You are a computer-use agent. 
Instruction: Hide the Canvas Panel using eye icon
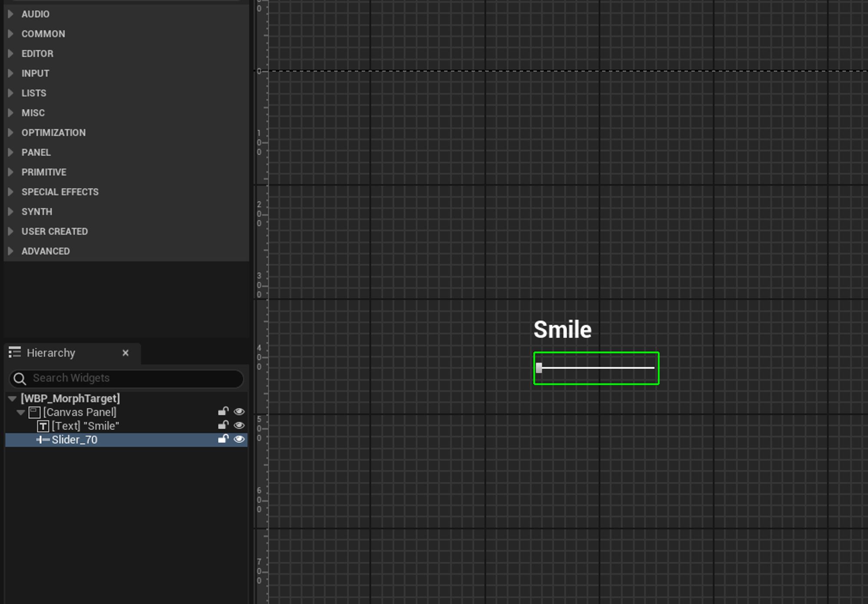[x=239, y=411]
